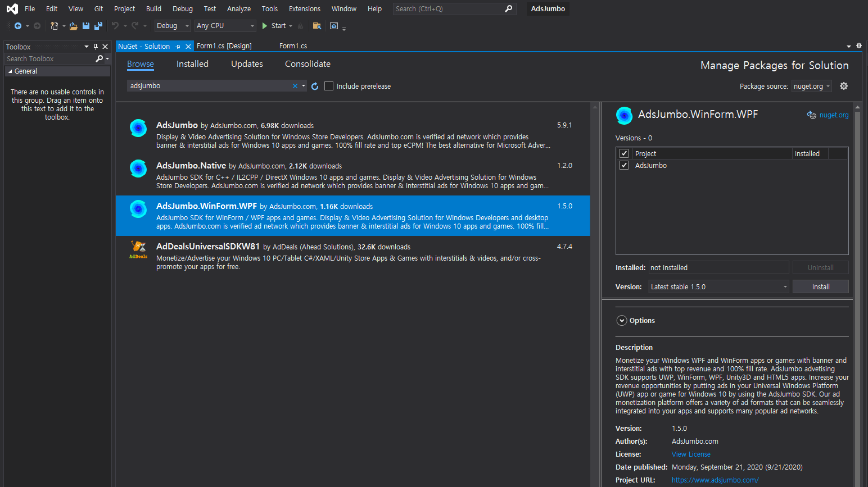Screen dimensions: 868x487
Task: Click the green Start debugging play icon
Action: pyautogui.click(x=265, y=26)
